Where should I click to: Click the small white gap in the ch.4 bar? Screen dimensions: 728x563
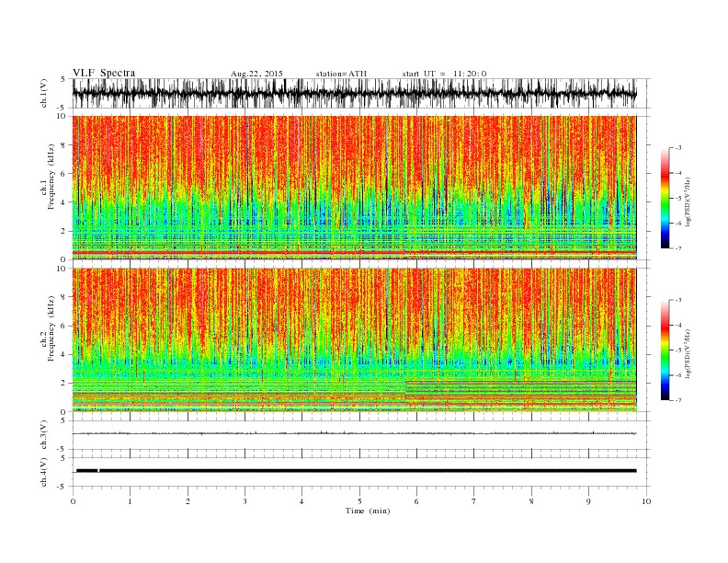click(x=98, y=471)
